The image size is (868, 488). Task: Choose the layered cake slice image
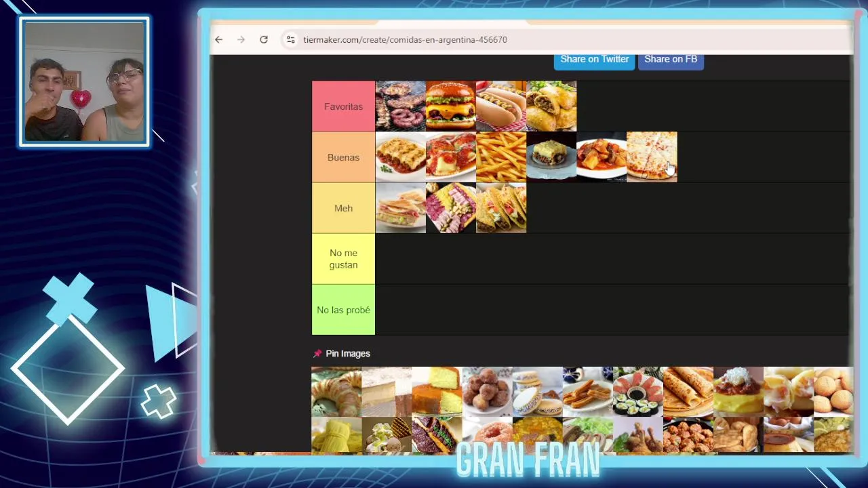(x=387, y=392)
